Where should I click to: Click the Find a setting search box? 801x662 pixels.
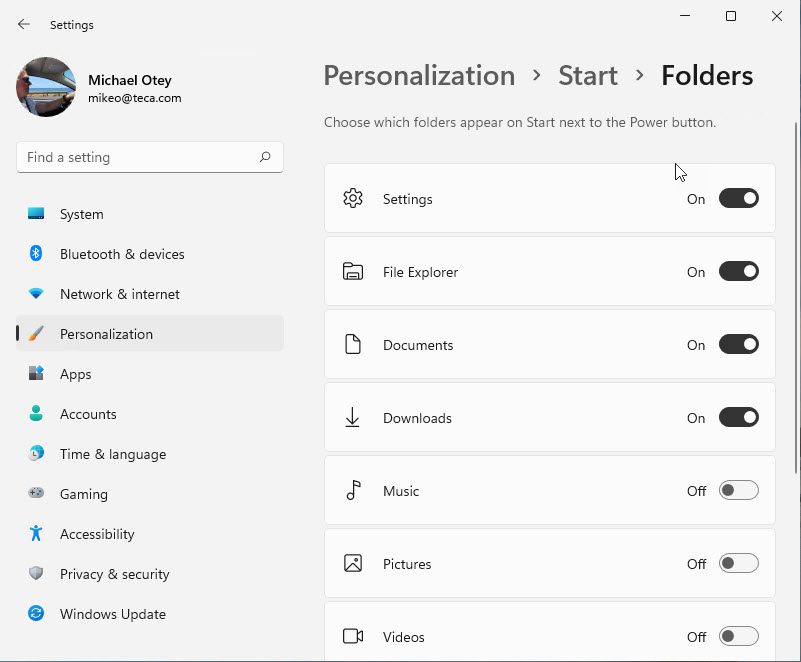pos(150,157)
